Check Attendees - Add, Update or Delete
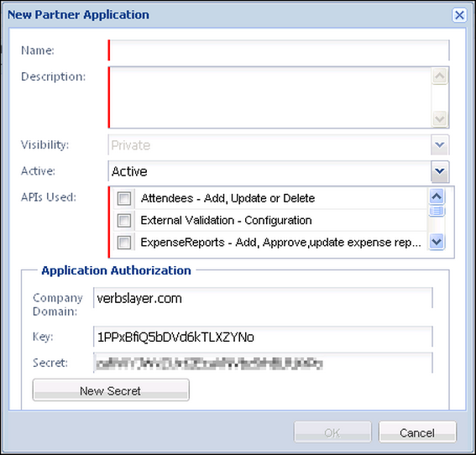476x455 pixels. click(x=124, y=198)
